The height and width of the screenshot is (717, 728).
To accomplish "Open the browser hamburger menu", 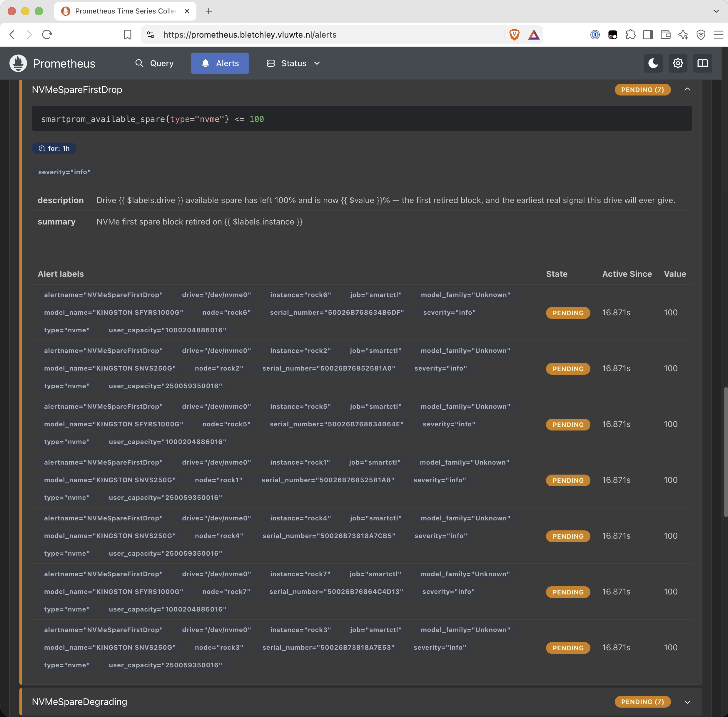I will click(x=718, y=35).
